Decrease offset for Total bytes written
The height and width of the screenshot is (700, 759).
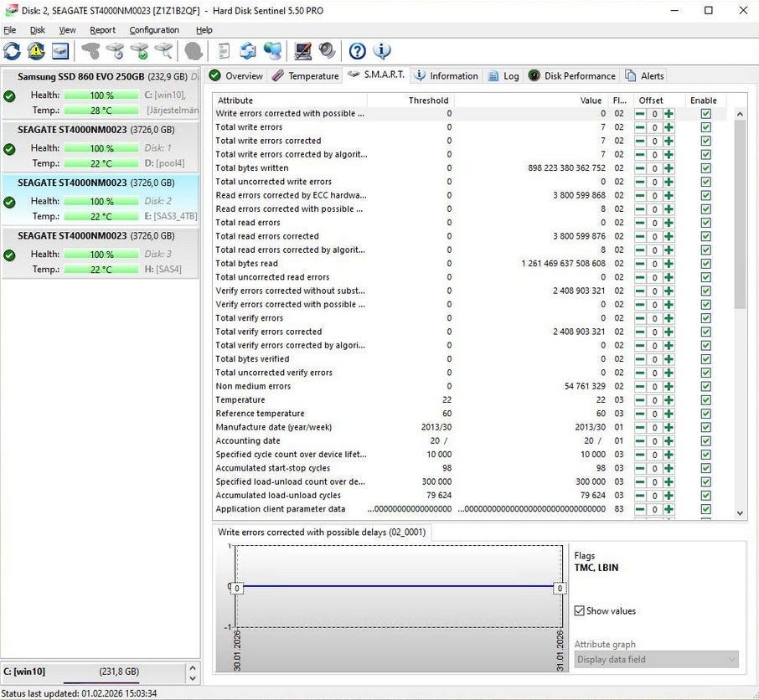[640, 168]
